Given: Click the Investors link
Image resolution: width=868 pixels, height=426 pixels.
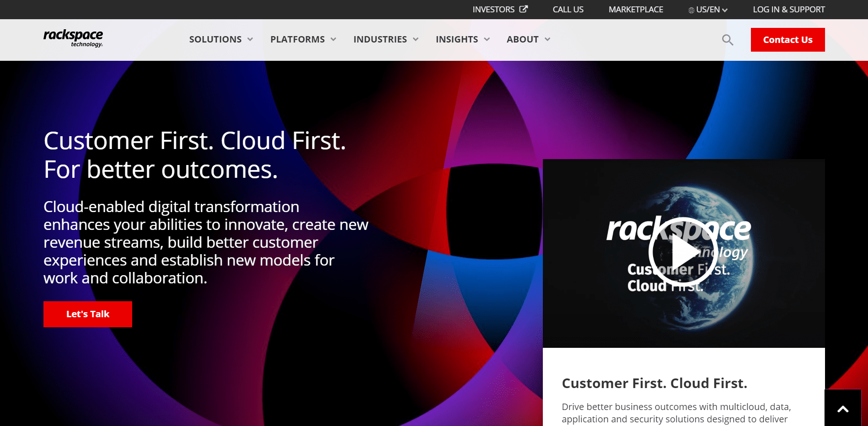Looking at the screenshot, I should pos(493,10).
